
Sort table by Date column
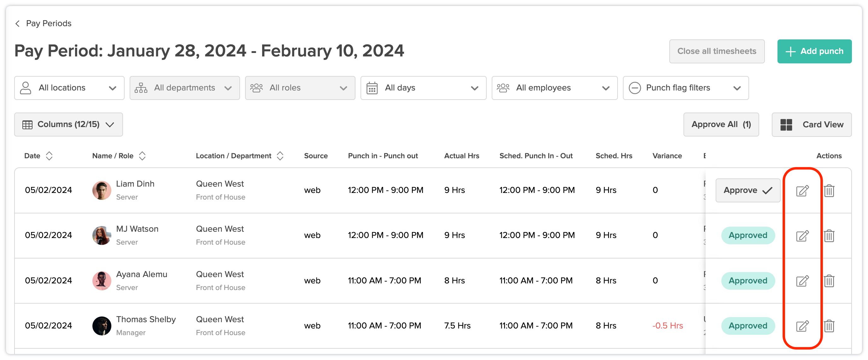pos(49,156)
